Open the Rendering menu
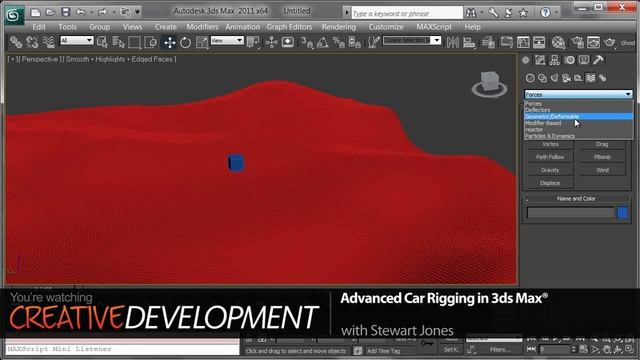Viewport: 640px width, 360px height. (x=339, y=27)
